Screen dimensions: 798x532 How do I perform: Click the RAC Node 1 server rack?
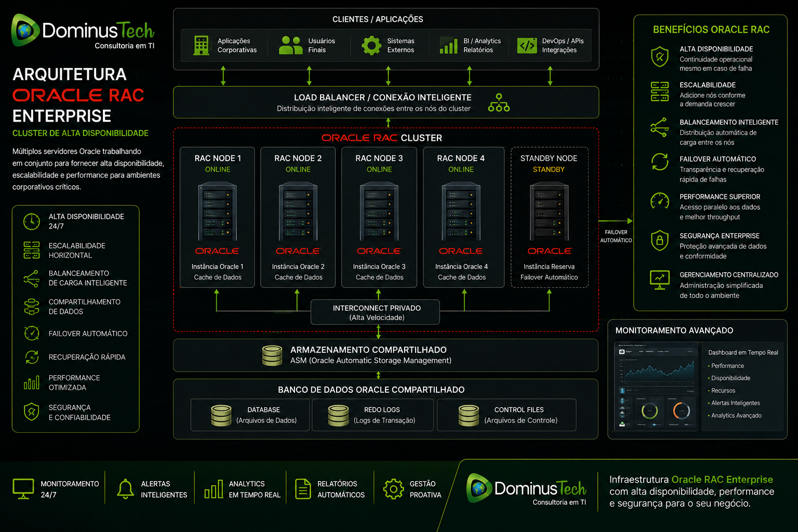pos(217,211)
